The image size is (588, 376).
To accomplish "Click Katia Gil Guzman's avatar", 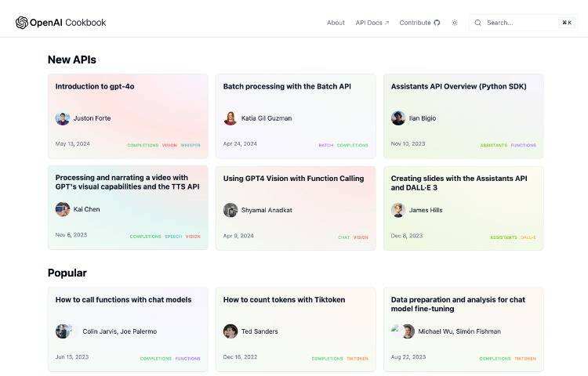I will [x=230, y=118].
